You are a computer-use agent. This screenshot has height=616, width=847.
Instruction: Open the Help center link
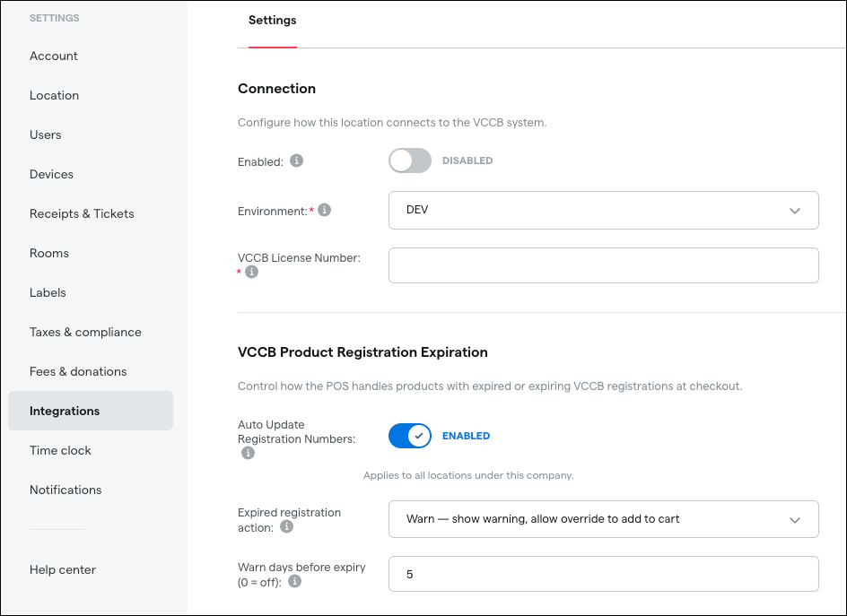63,569
